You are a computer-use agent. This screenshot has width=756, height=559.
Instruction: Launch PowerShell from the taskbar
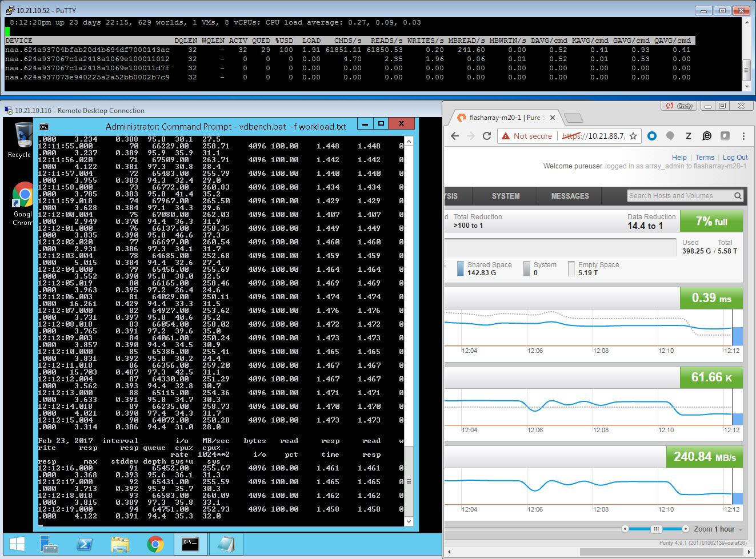[x=85, y=544]
